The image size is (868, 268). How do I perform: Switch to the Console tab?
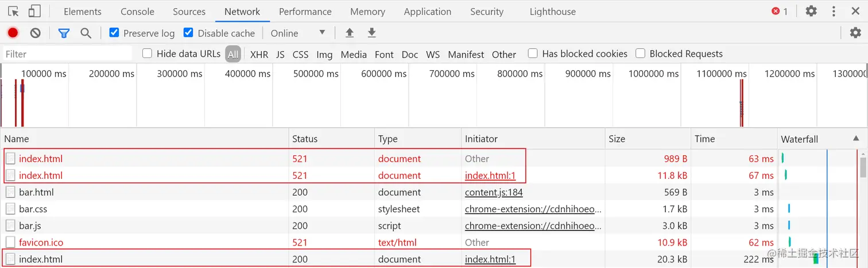coord(137,12)
